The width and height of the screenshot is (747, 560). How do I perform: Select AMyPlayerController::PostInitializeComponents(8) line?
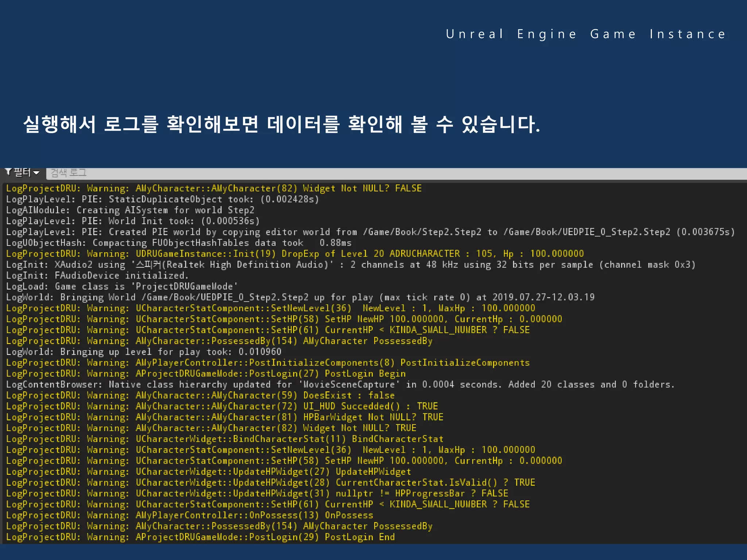tap(268, 363)
